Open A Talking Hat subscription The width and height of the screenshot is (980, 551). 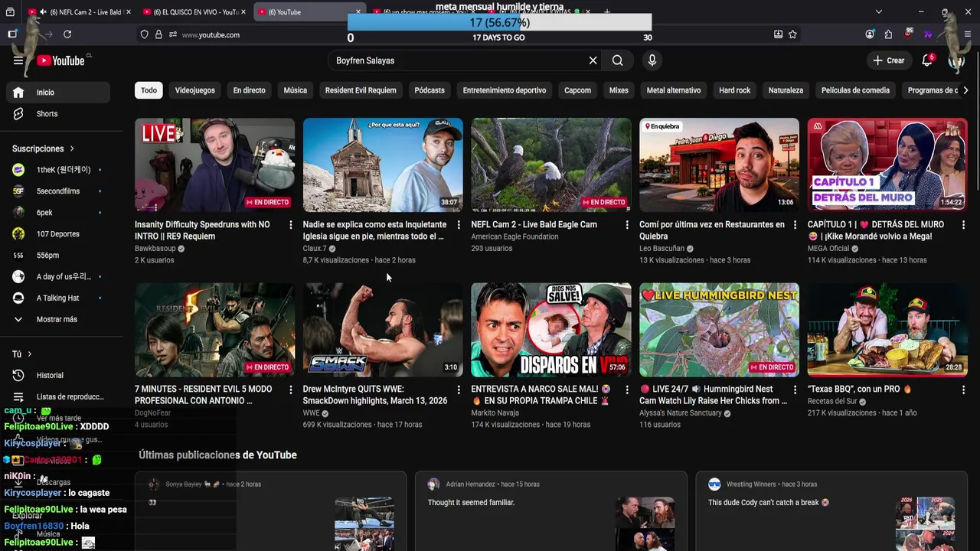pos(59,298)
